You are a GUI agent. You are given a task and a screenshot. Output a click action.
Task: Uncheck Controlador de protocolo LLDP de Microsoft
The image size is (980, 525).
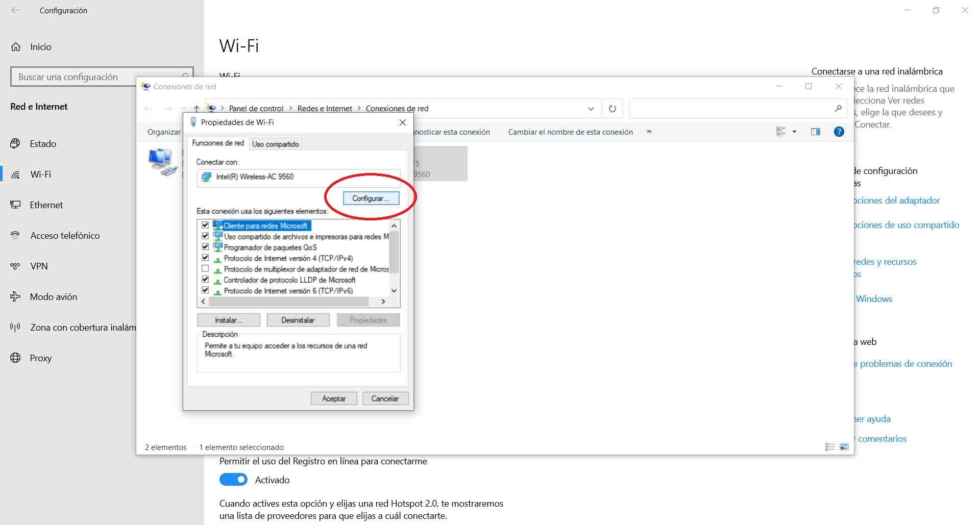point(205,280)
